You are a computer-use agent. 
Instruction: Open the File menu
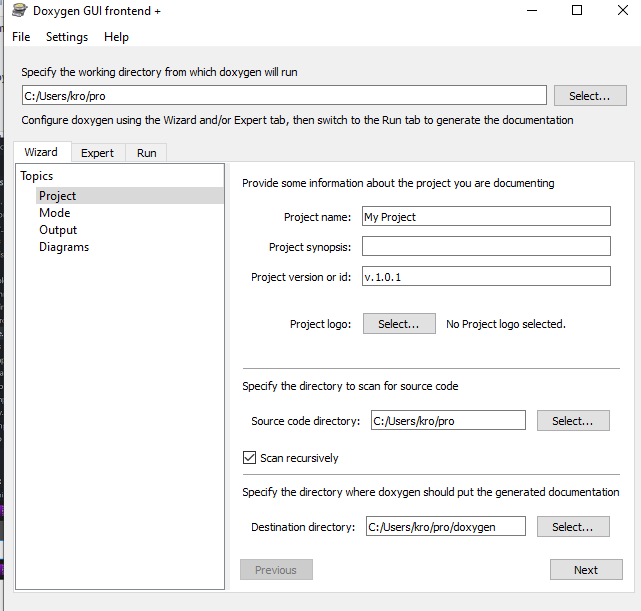21,37
